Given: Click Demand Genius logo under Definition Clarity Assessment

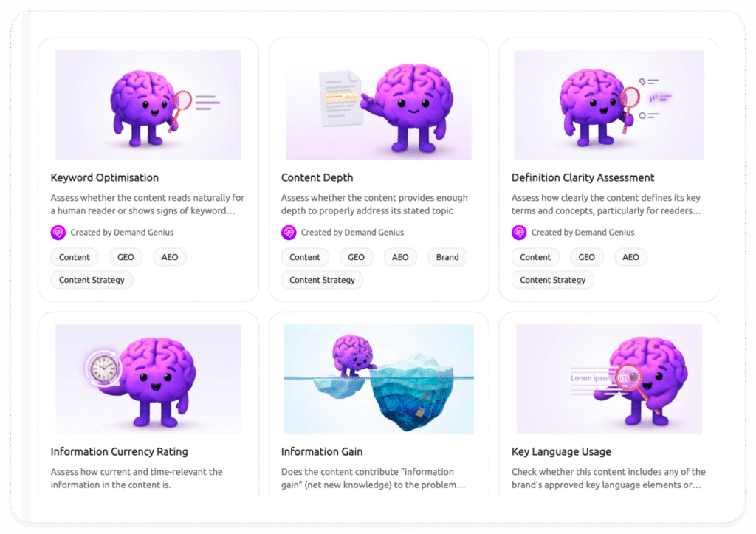Looking at the screenshot, I should (x=519, y=233).
